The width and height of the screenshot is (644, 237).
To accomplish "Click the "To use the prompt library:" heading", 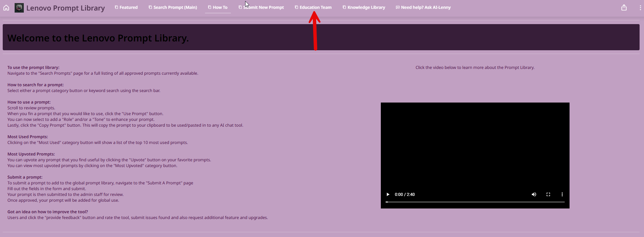I will point(33,68).
